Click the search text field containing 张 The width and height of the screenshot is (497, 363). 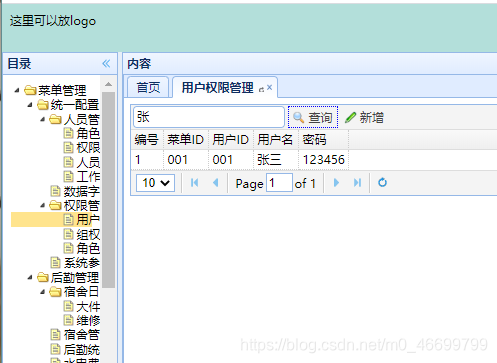(x=209, y=117)
